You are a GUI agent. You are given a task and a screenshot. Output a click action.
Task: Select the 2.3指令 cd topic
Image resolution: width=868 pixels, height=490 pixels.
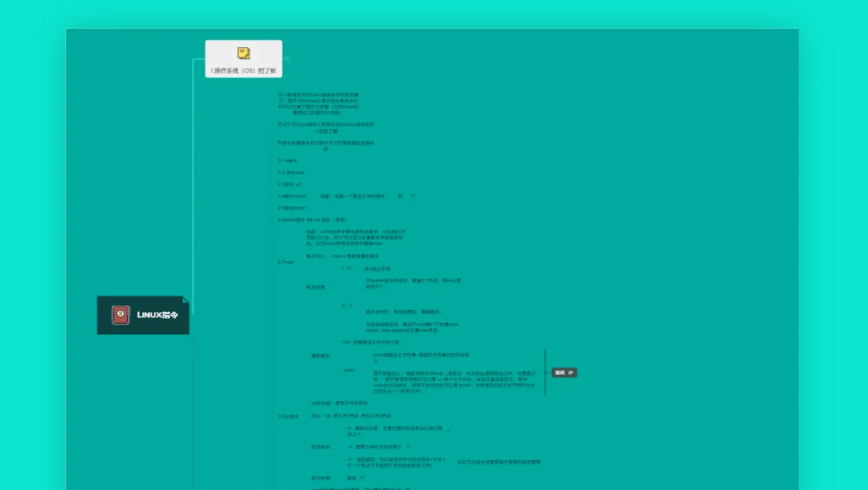click(x=290, y=184)
